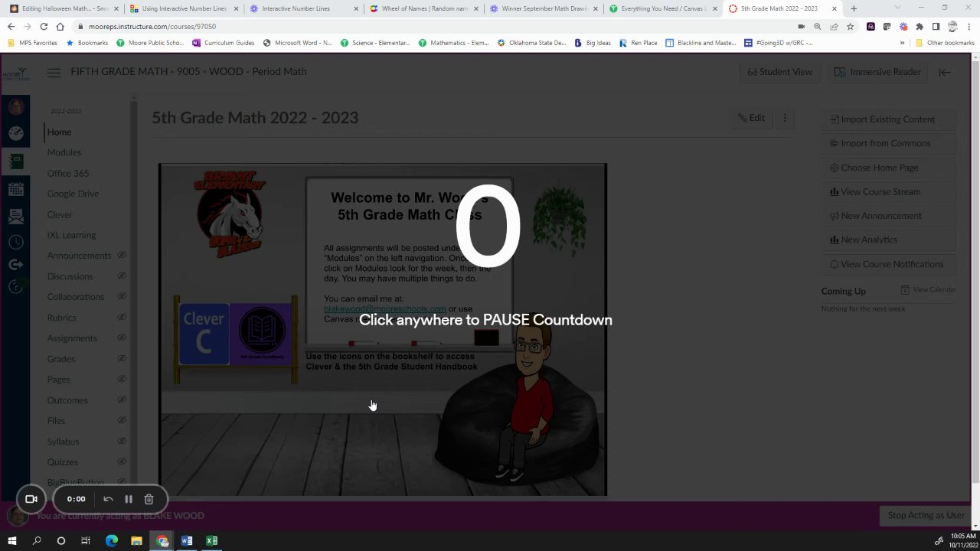The height and width of the screenshot is (551, 980).
Task: Open the Other bookmarks folder
Action: pyautogui.click(x=945, y=43)
